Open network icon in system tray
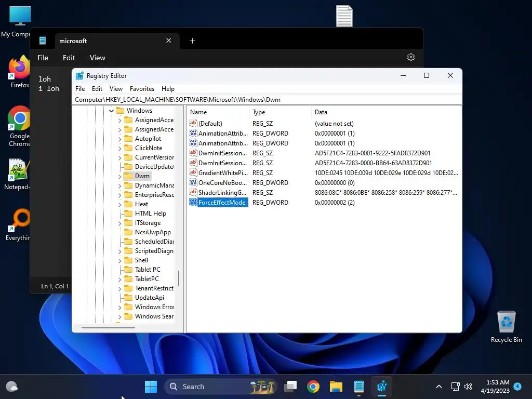 click(x=455, y=387)
